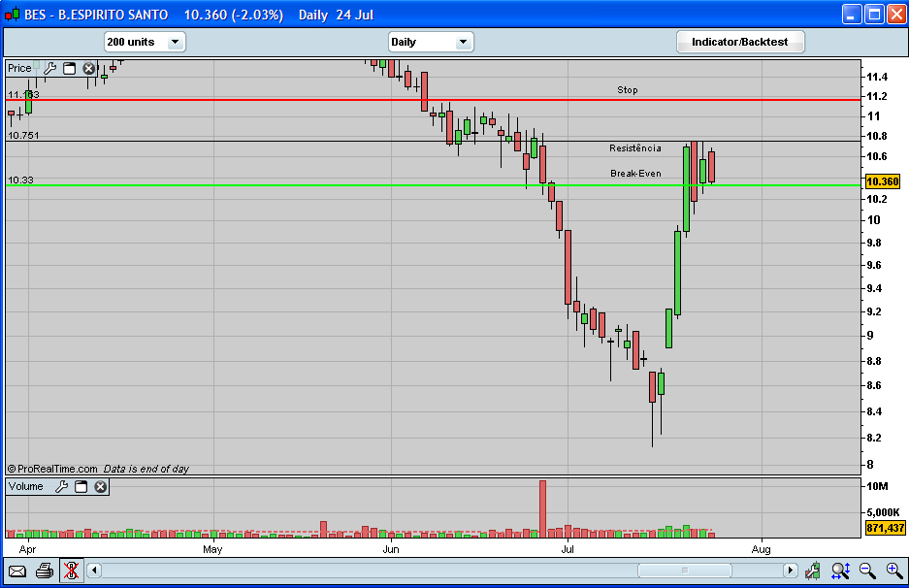Minimize the chart window
The height and width of the screenshot is (588, 909).
point(851,14)
